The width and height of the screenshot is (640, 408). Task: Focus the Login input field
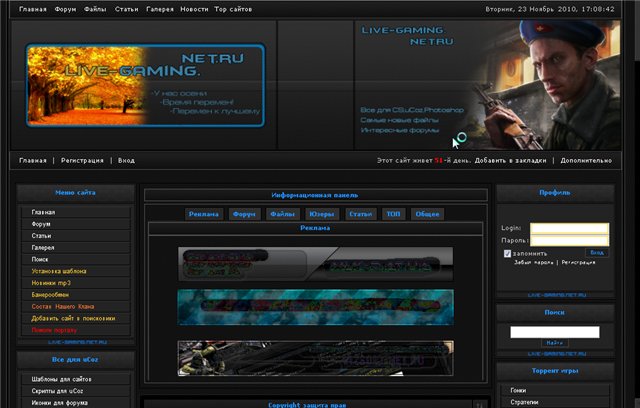569,228
